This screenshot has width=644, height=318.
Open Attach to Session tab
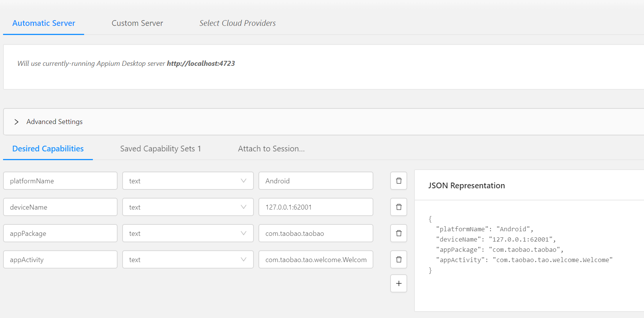pos(271,149)
